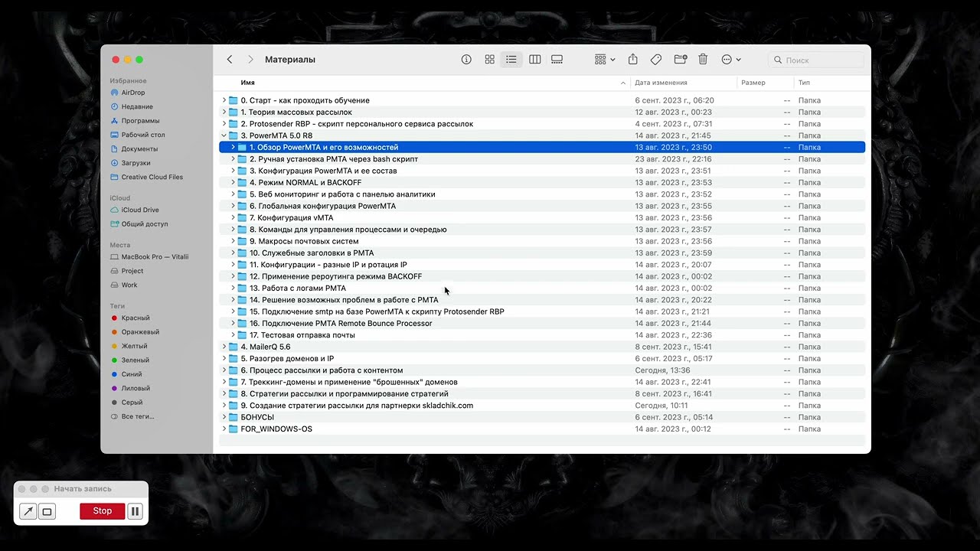
Task: Click the New Folder toolbar icon
Action: point(680,60)
